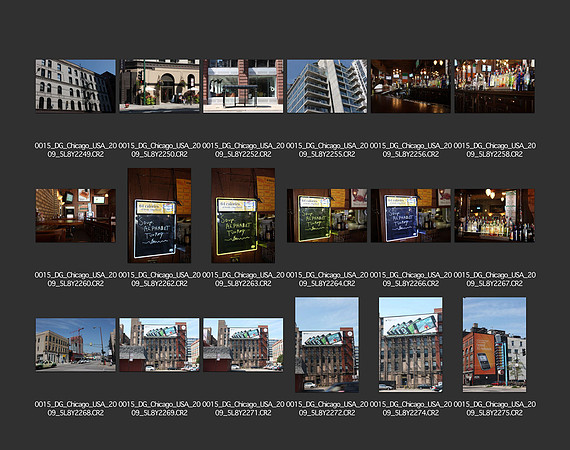This screenshot has width=570, height=450.
Task: Pick the dark bar interior thumbnail 5L8Y2256.CR2
Action: (x=411, y=86)
